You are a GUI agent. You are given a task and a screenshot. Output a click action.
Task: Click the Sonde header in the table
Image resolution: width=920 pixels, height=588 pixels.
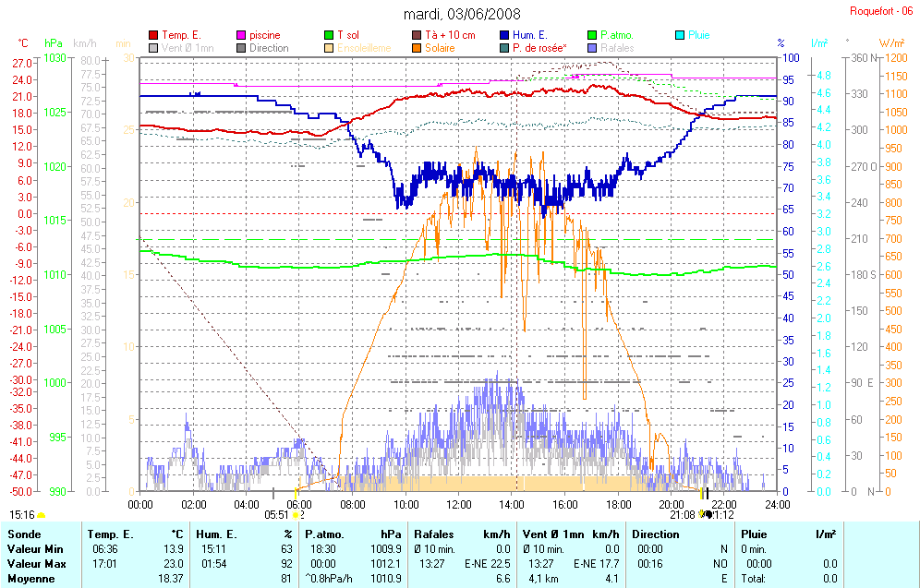click(24, 534)
